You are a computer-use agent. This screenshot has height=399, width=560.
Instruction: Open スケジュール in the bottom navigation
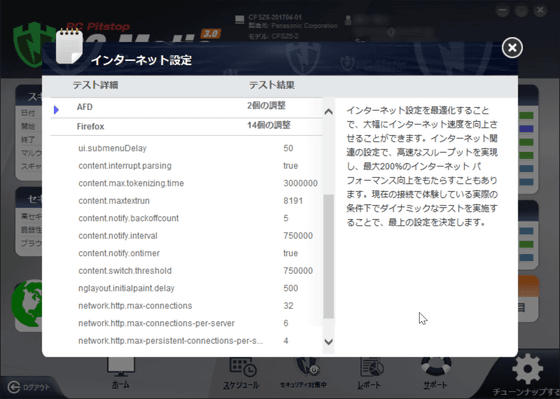tap(242, 374)
